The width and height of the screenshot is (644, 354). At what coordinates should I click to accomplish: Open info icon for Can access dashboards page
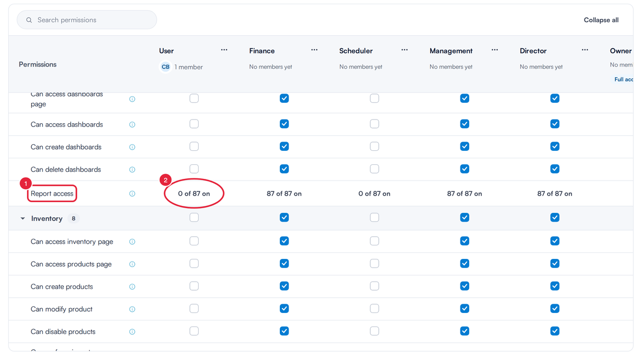coord(132,99)
